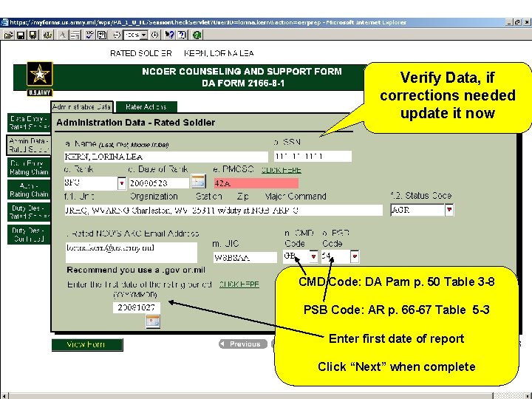
Task: Expand the Status Code dropdown showing AGR
Action: tap(449, 210)
